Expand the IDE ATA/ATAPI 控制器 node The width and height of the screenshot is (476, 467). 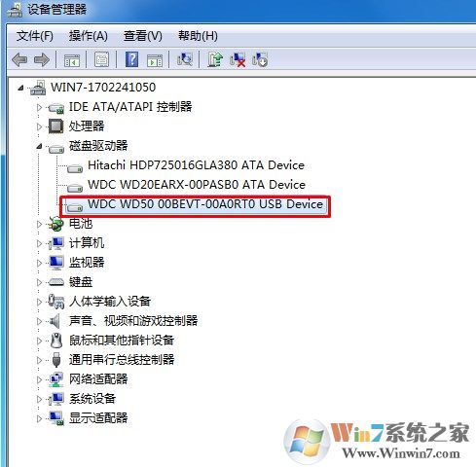pos(39,107)
